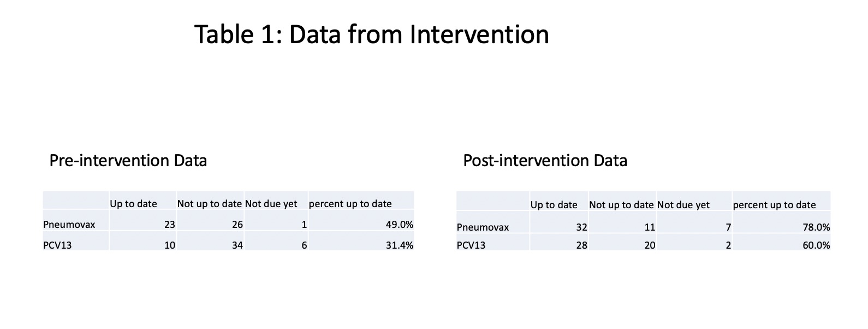Click post-intervention "percent up to date" header
This screenshot has height=329, width=868.
pos(775,205)
